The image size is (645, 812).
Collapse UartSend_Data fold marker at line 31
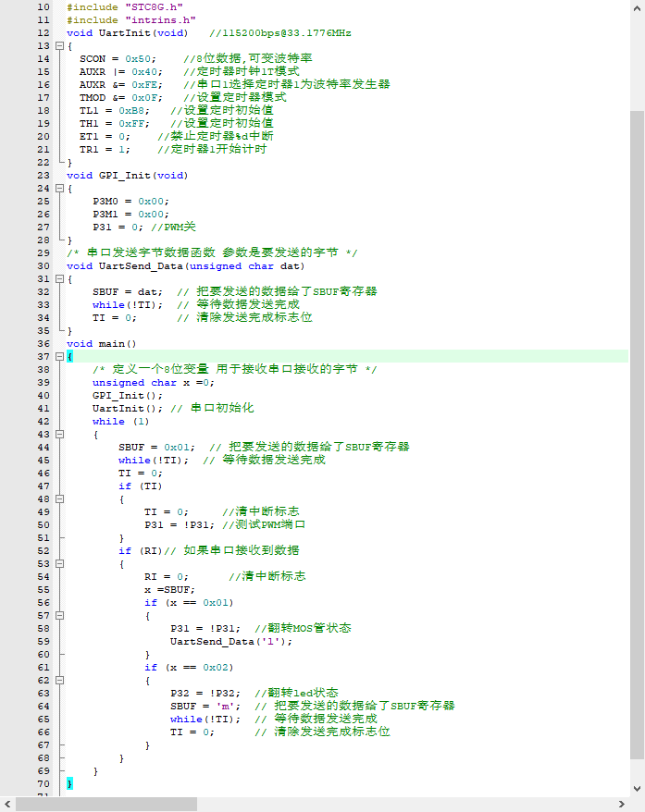(x=59, y=278)
